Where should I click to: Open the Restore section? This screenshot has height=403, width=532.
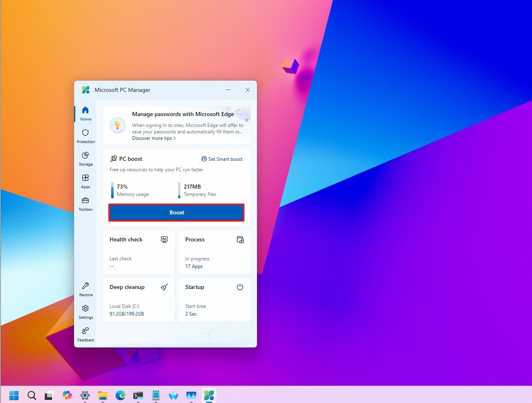tap(85, 289)
